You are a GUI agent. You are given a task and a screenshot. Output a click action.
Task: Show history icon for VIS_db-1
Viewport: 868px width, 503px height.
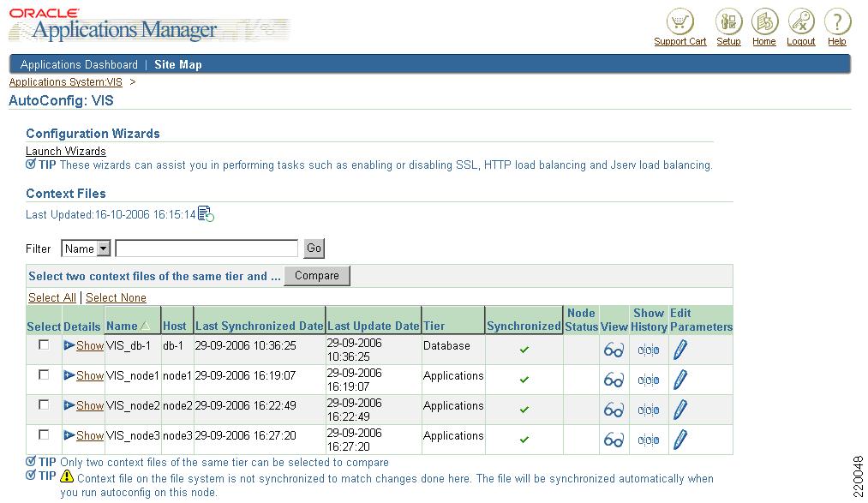649,350
